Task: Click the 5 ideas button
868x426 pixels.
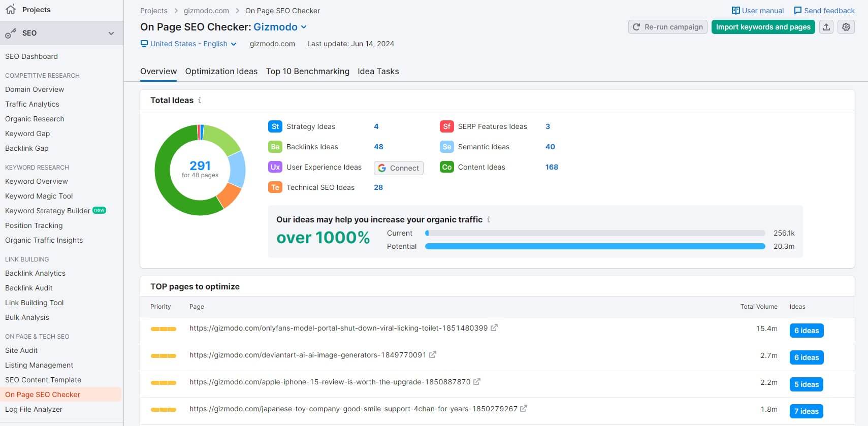Action: (x=807, y=384)
